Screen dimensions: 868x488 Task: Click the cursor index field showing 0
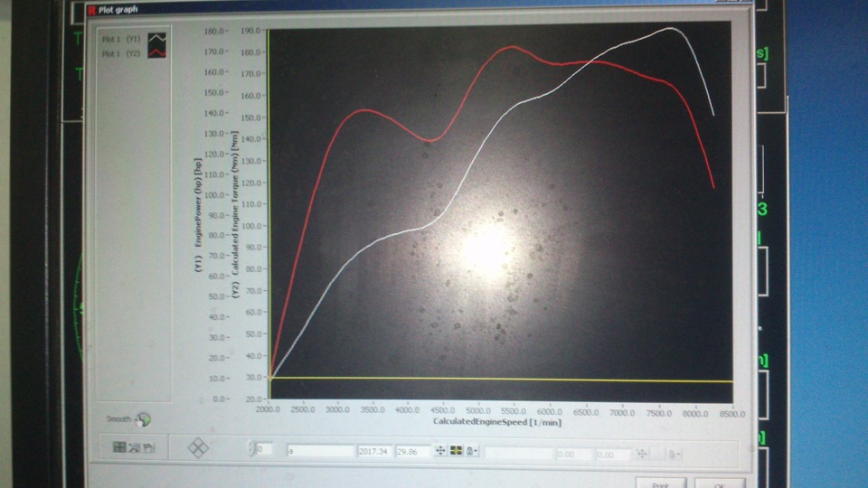point(264,449)
